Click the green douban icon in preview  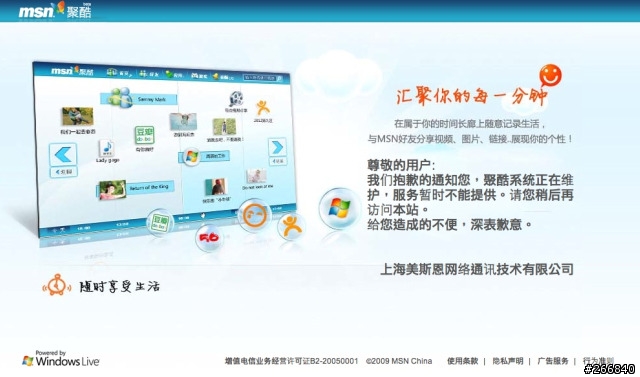coord(144,135)
